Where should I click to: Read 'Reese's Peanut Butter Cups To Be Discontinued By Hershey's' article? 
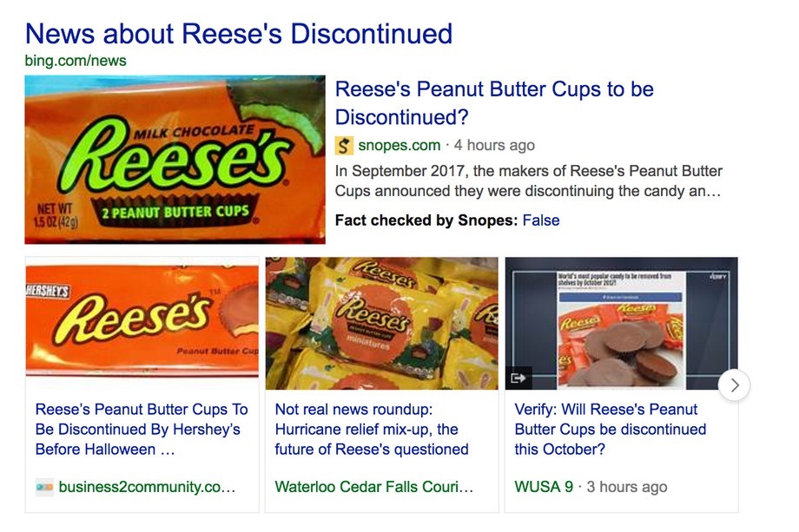tap(142, 430)
